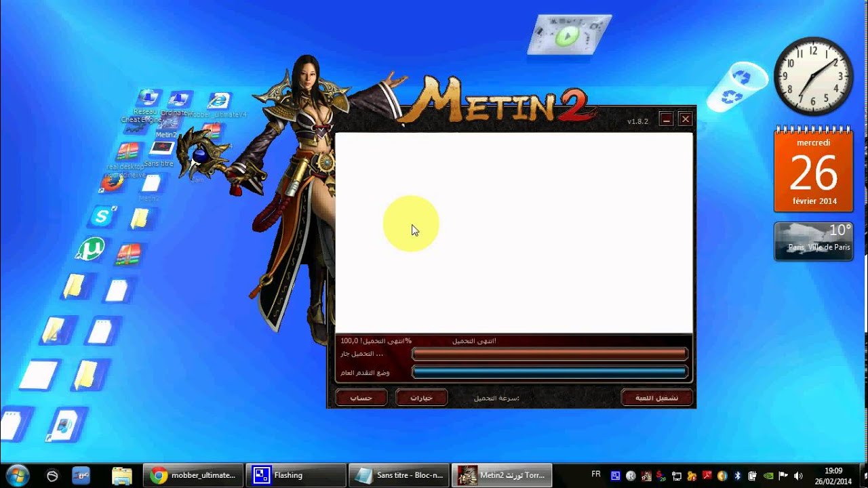Screen dimensions: 868x488
Task: Close the Metin2 patcher window
Action: tap(686, 119)
